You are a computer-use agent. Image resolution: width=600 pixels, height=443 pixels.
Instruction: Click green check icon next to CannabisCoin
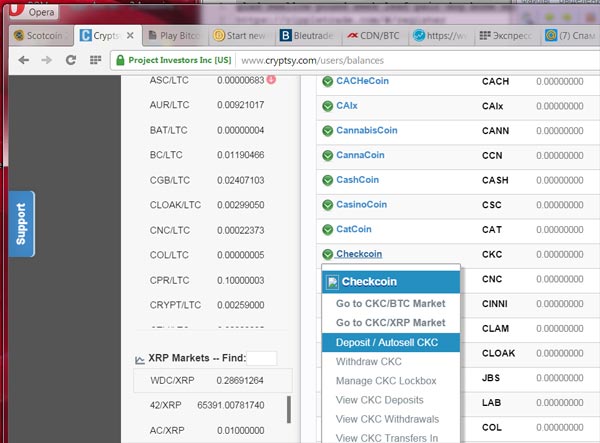click(x=328, y=131)
